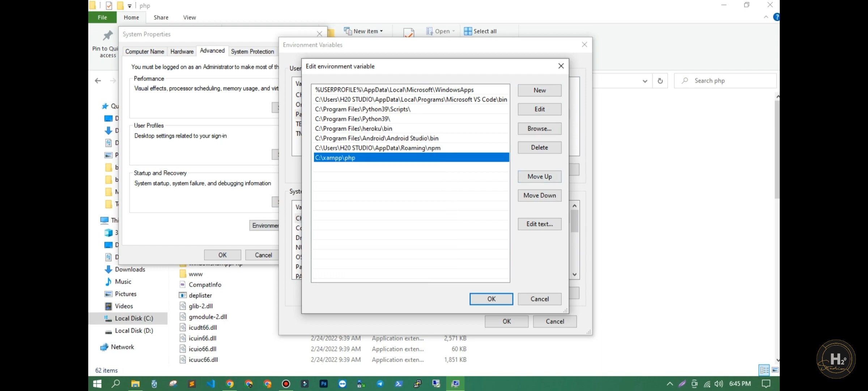
Task: Click the Explorer Help question mark icon
Action: (x=776, y=17)
